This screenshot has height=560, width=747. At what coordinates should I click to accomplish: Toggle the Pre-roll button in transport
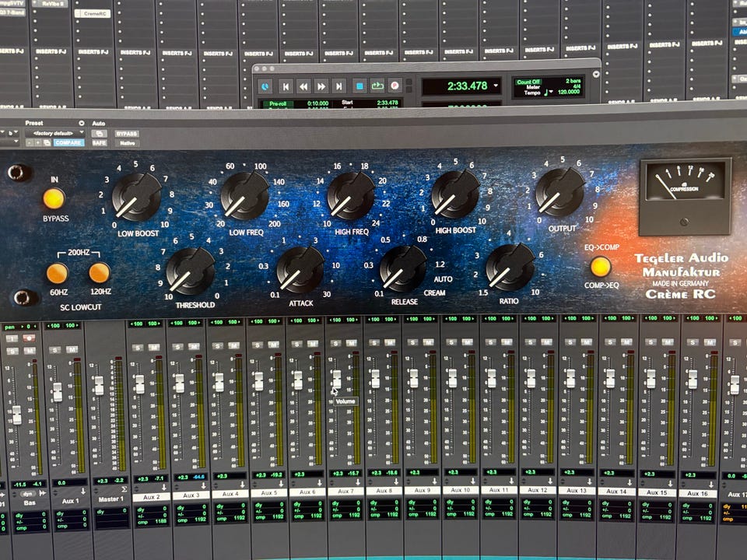coord(278,103)
